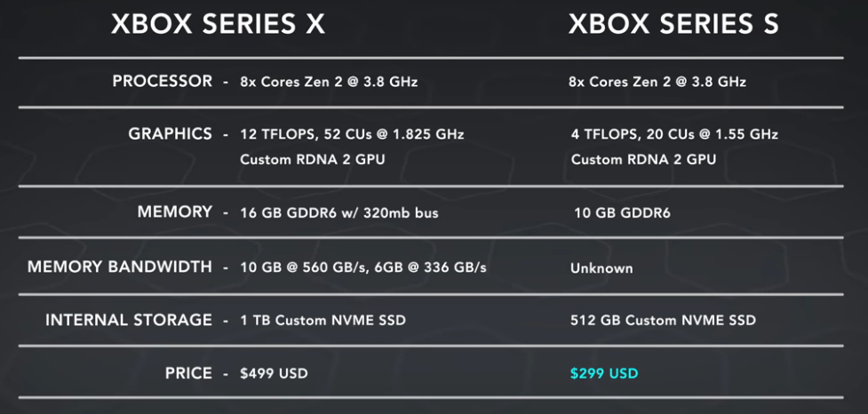Click 10 GB @ 560 GB/s bandwidth text
Viewport: 868px width, 414px height.
[304, 267]
